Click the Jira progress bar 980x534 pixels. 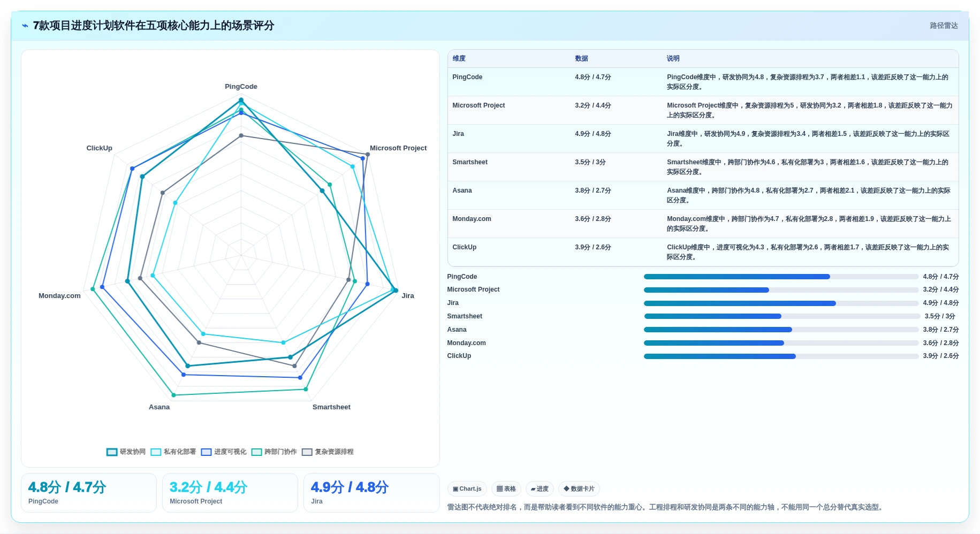[781, 303]
